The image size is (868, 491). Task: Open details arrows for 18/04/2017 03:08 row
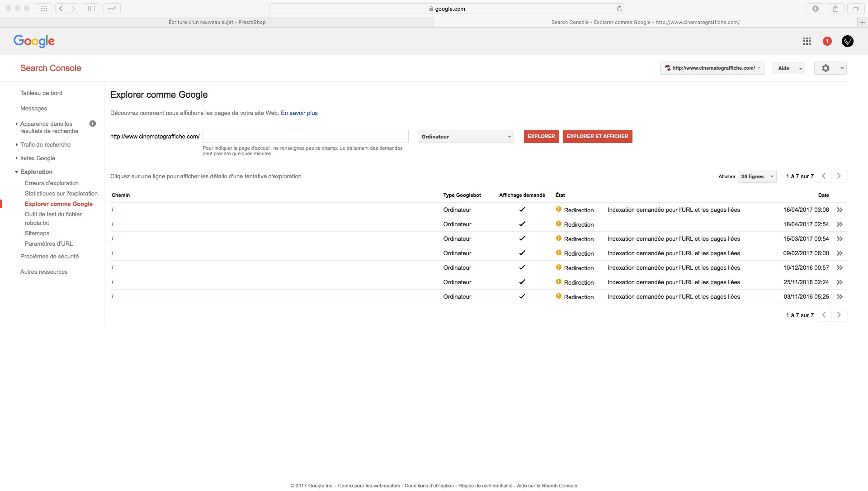click(840, 210)
